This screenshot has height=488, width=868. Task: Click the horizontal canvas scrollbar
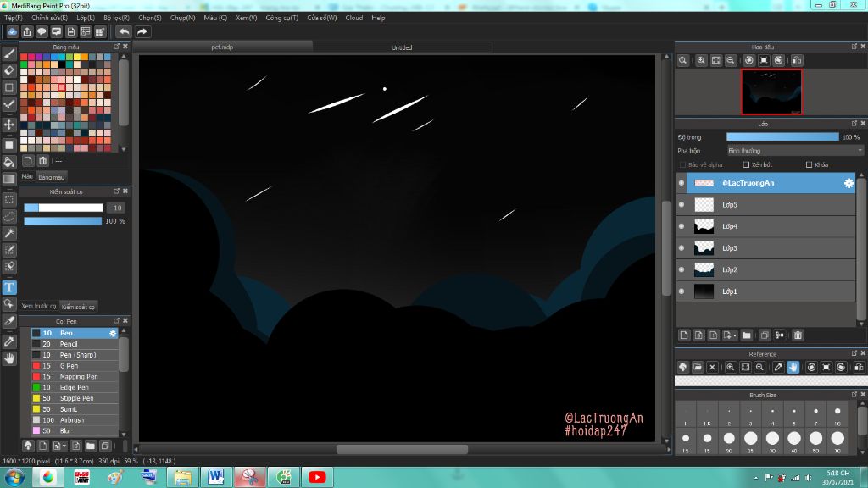pyautogui.click(x=402, y=449)
